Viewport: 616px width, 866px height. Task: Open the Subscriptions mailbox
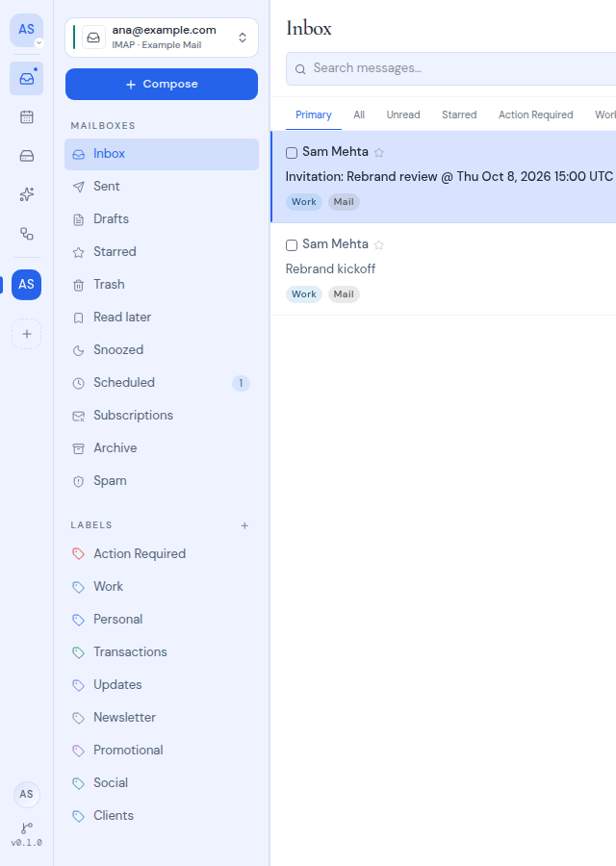pyautogui.click(x=162, y=416)
